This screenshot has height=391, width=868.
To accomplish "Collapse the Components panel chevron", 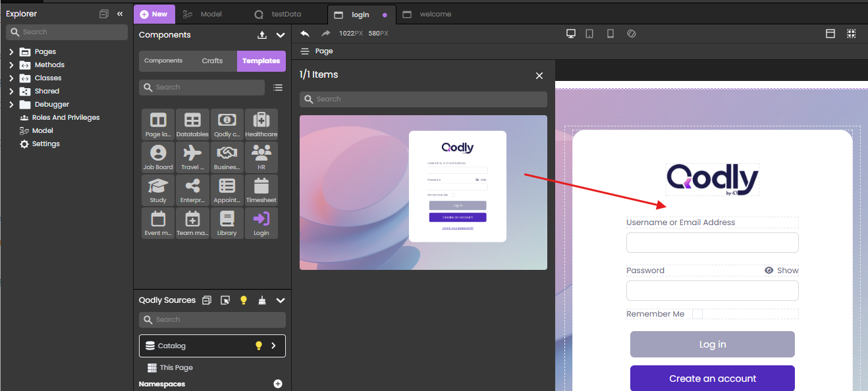I will [281, 35].
